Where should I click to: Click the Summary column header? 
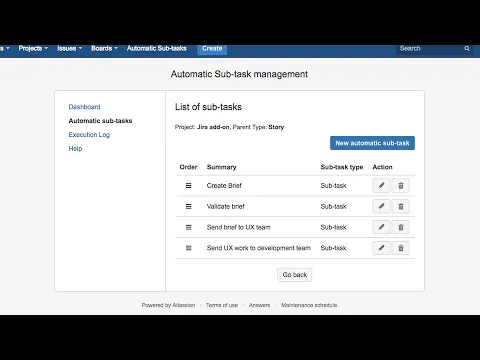tap(221, 167)
